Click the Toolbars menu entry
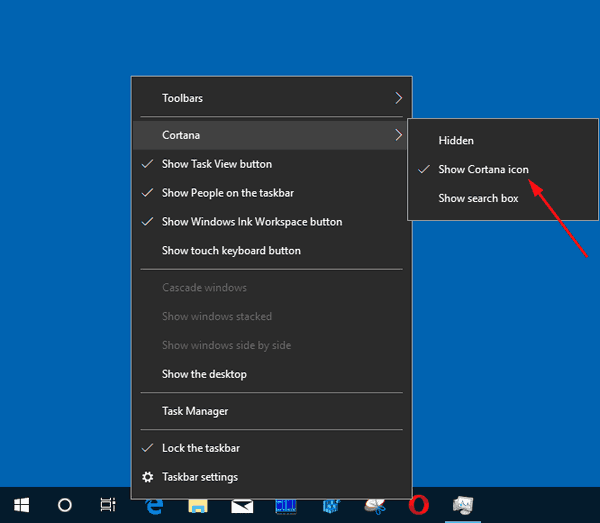This screenshot has height=523, width=600. pos(272,98)
